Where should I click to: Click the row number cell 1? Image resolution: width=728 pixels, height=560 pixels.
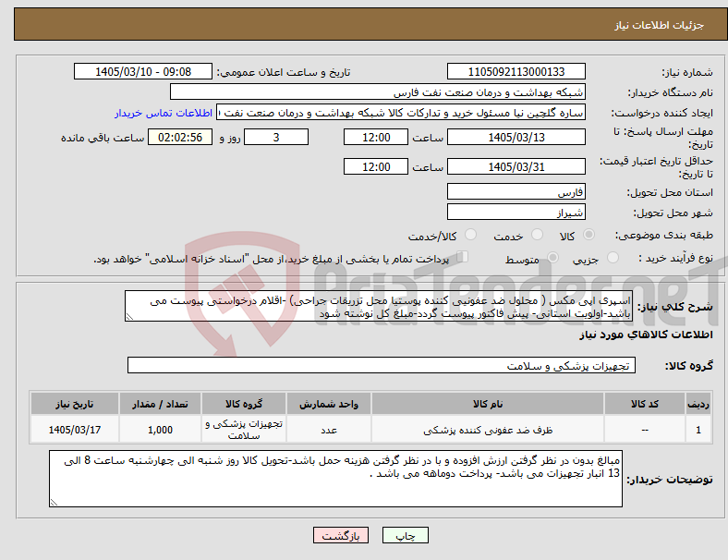point(698,430)
